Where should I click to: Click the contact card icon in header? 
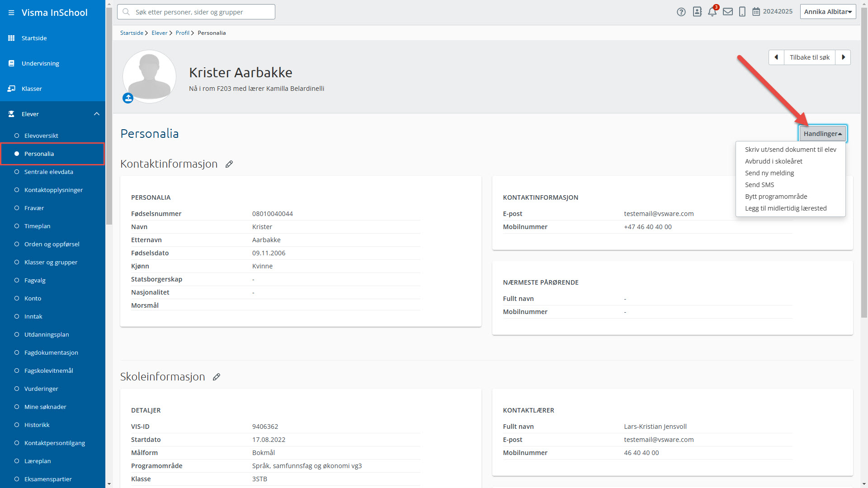(x=697, y=12)
